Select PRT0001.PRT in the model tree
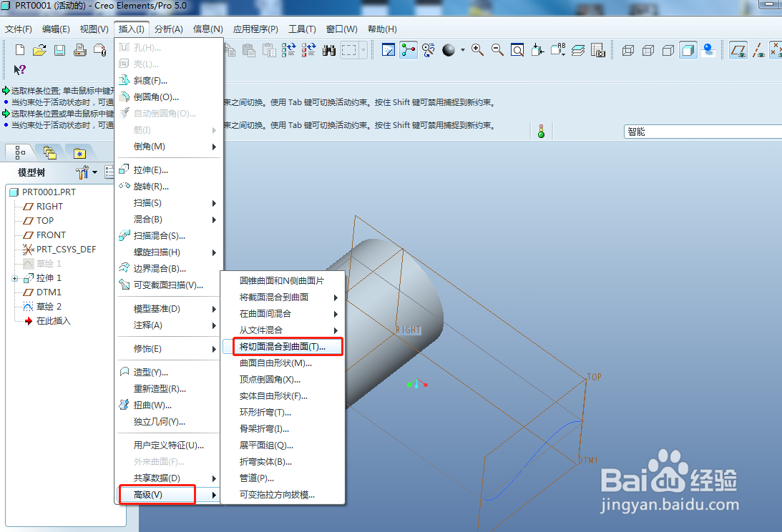782x532 pixels. pyautogui.click(x=49, y=192)
